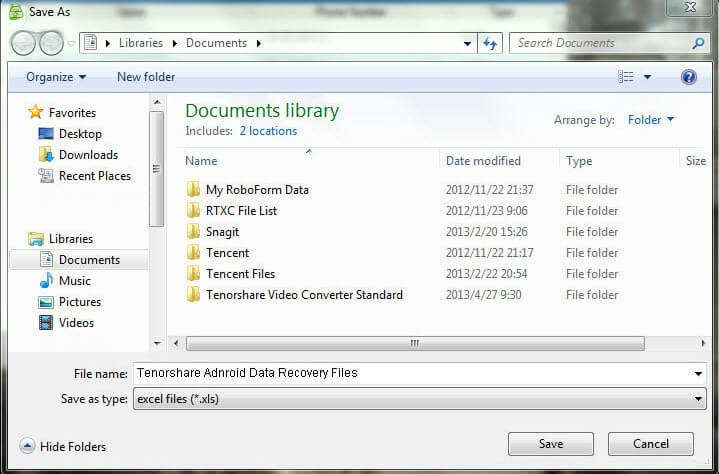719x474 pixels.
Task: Close the Save As dialog
Action: (690, 7)
